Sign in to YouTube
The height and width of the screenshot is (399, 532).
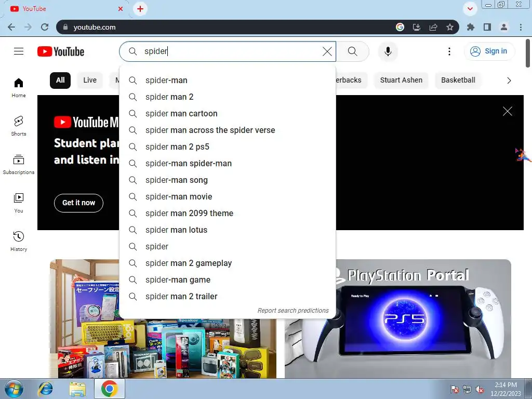pos(489,51)
